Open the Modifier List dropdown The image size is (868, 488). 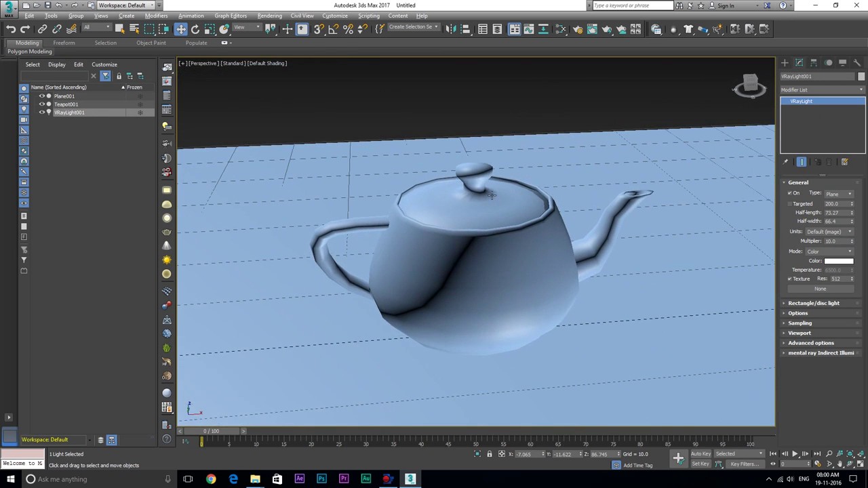pos(823,89)
